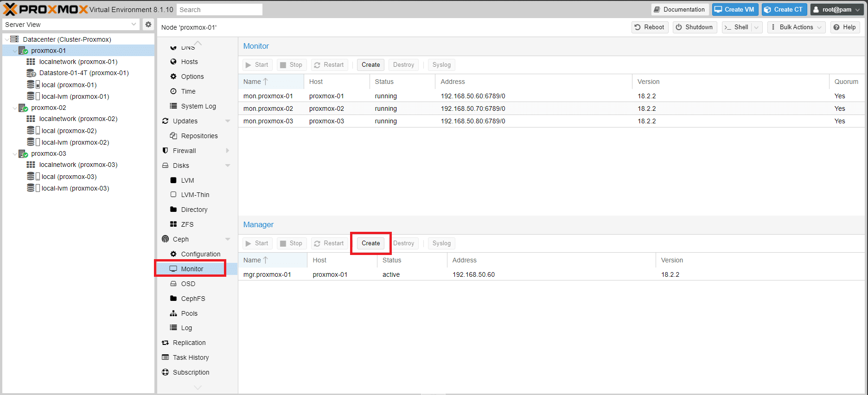Open Repositories
This screenshot has height=395, width=868.
tap(199, 136)
